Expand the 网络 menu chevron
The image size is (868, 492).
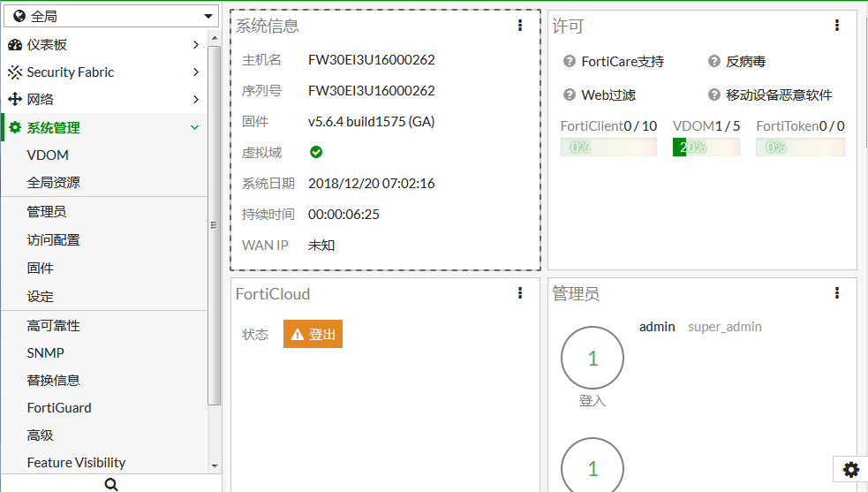[x=195, y=99]
